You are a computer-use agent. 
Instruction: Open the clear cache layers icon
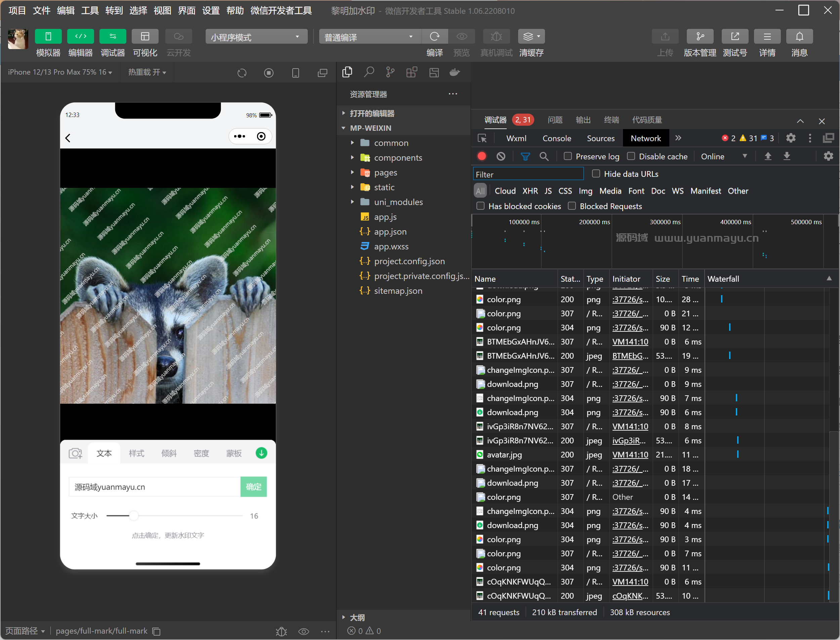pos(528,37)
